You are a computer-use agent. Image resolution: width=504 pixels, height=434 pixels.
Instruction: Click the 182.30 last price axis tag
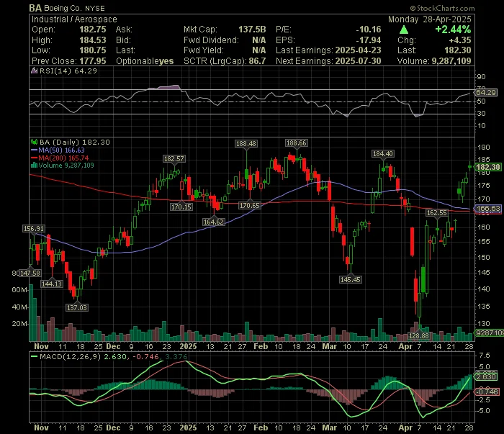488,167
